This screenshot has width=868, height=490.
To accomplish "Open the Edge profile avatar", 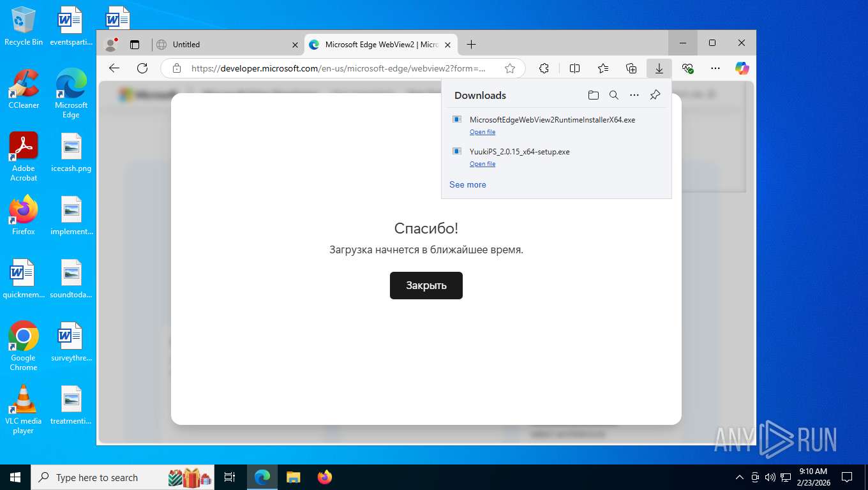I will pos(111,44).
